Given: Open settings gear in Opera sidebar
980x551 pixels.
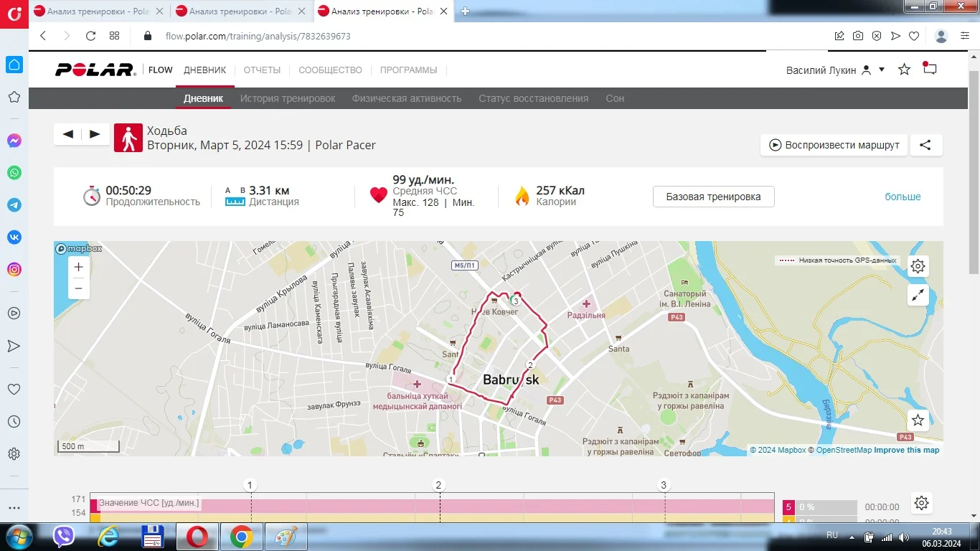Looking at the screenshot, I should pyautogui.click(x=14, y=454).
